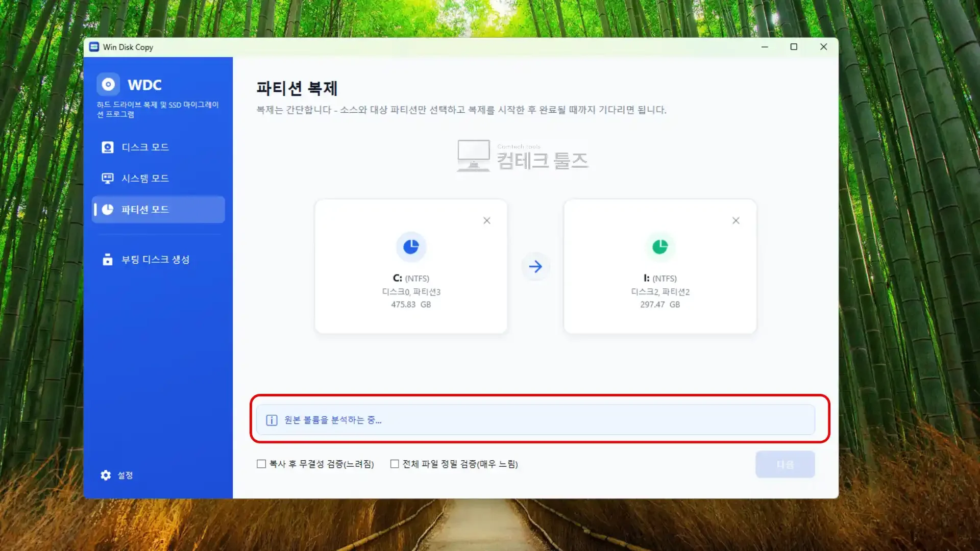The height and width of the screenshot is (551, 980).
Task: Click the arrow between source and target
Action: 535,266
